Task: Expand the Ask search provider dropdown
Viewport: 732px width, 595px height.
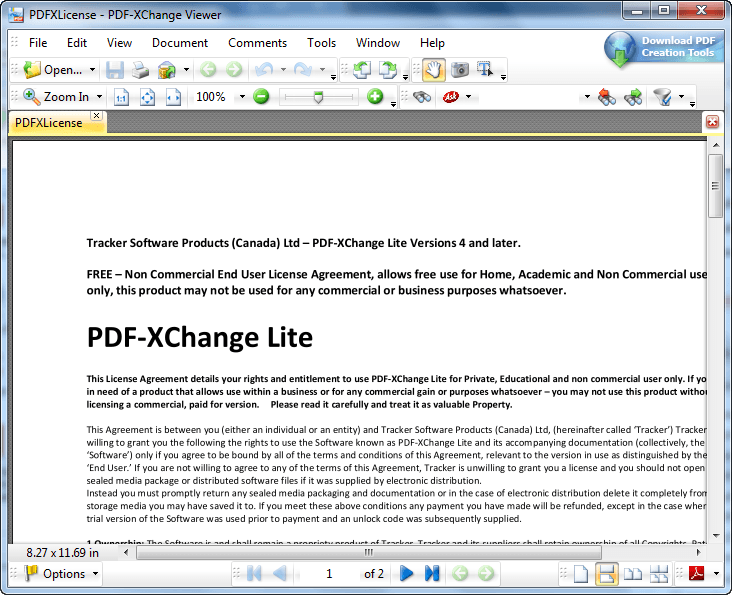Action: (x=469, y=97)
